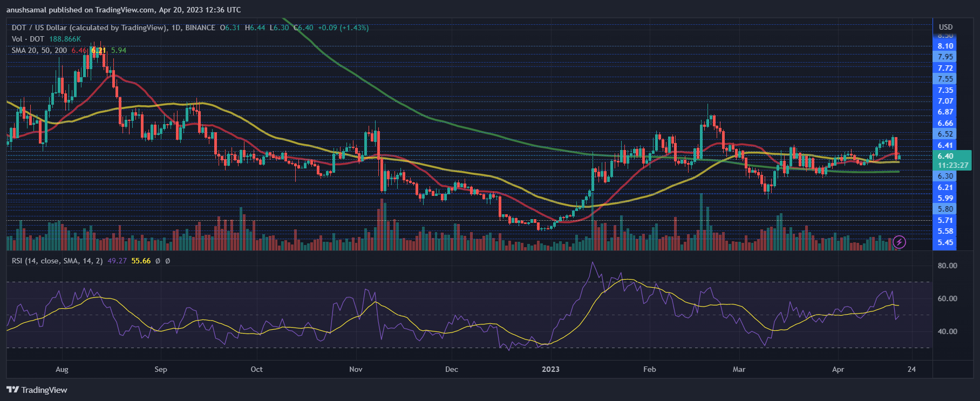Click the current price 6.40 countdown label
This screenshot has height=401, width=980.
point(952,161)
